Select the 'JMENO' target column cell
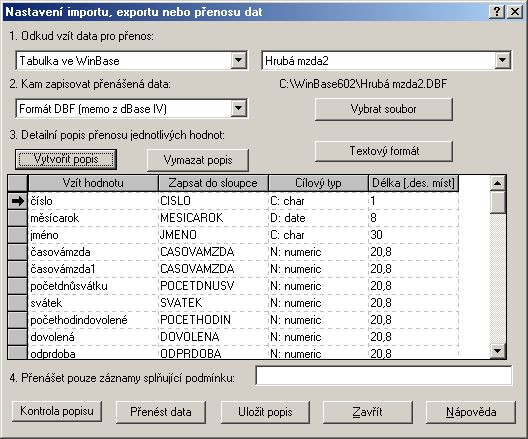Image resolution: width=528 pixels, height=439 pixels. tap(213, 235)
